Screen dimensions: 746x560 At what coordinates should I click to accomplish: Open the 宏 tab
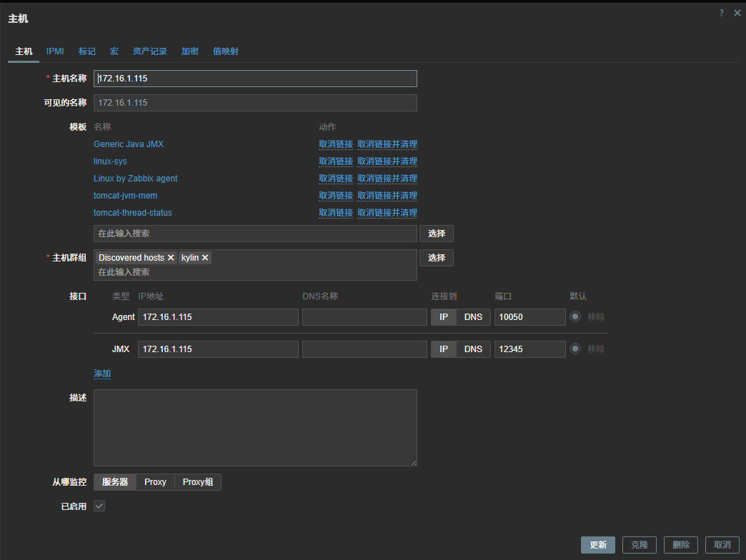click(114, 51)
